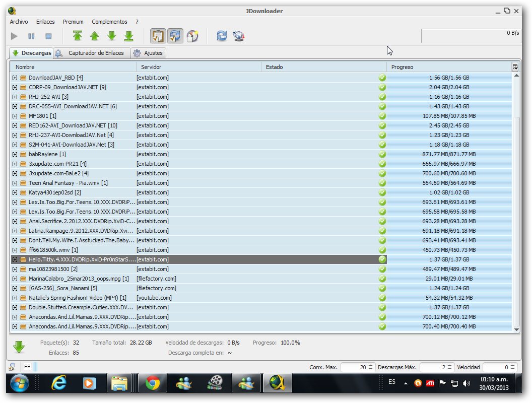The height and width of the screenshot is (403, 532).
Task: Select the Descargas tab
Action: 31,53
